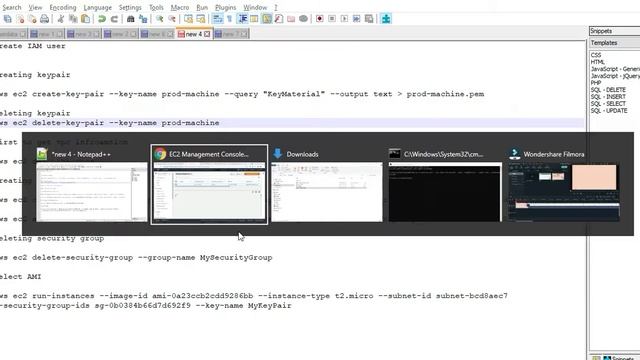Screen dimensions: 640x360
Task: Click Run a Macro Multiple Times icon
Action: (x=356, y=19)
